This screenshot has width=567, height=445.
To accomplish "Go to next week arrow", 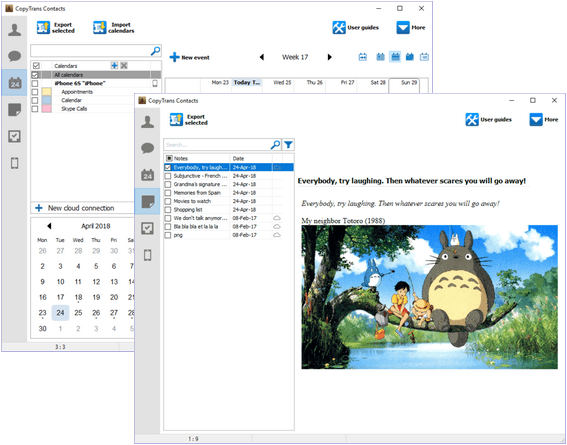I will click(x=329, y=57).
